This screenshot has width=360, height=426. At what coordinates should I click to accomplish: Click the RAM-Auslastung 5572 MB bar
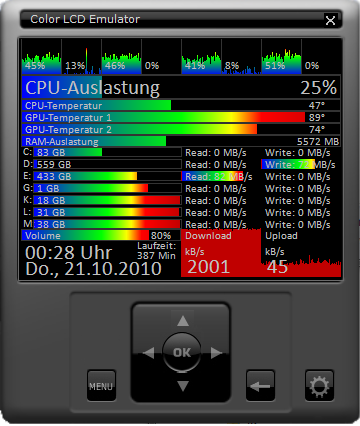181,141
